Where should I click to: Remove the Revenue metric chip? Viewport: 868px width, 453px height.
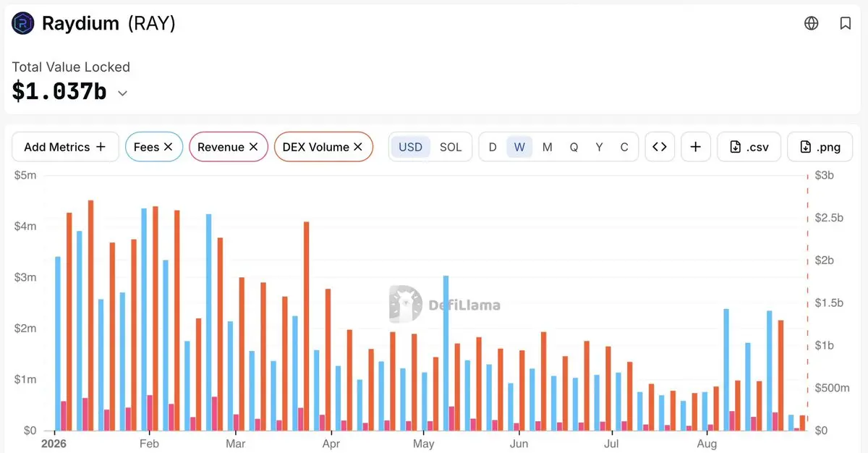[253, 147]
